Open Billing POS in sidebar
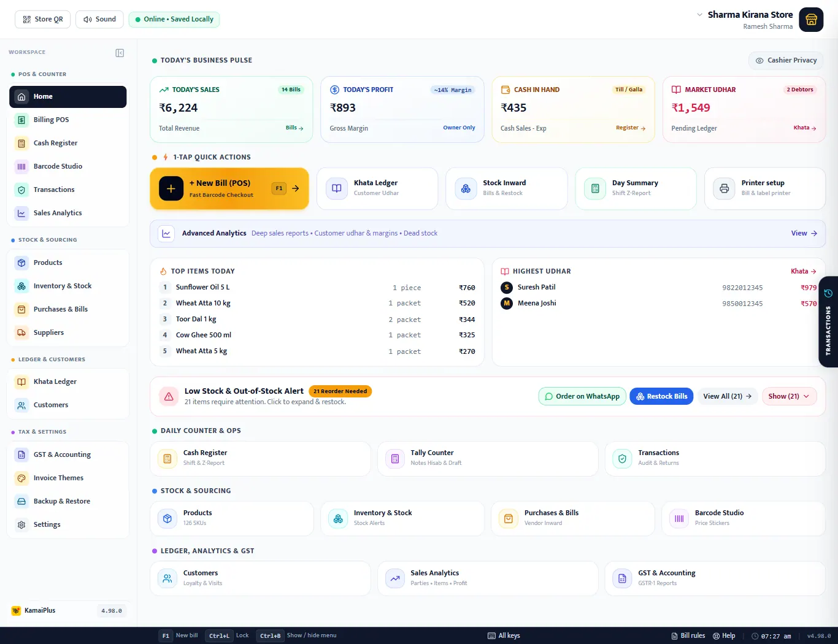 coord(67,120)
